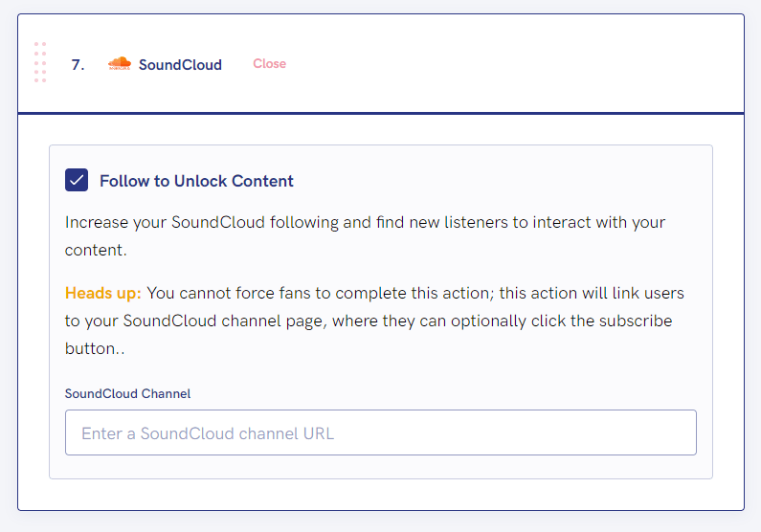Tick the checkmark in the blue checkbox
Image resolution: width=761 pixels, height=532 pixels.
[77, 181]
